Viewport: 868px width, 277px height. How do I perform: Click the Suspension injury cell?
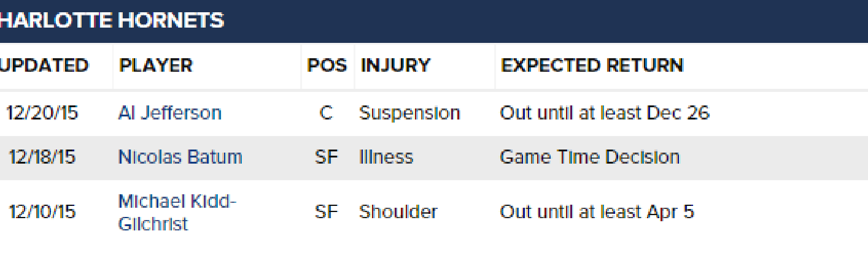[x=409, y=113]
